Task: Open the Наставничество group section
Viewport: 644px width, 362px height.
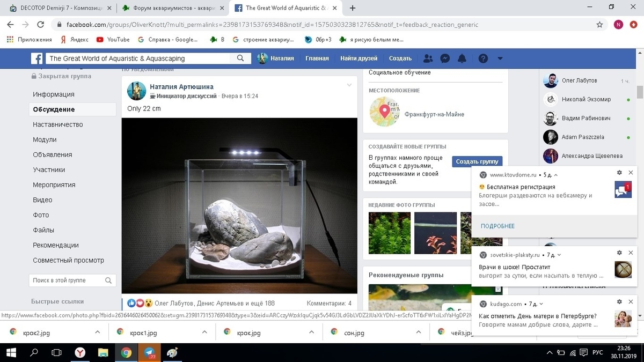Action: (58, 124)
